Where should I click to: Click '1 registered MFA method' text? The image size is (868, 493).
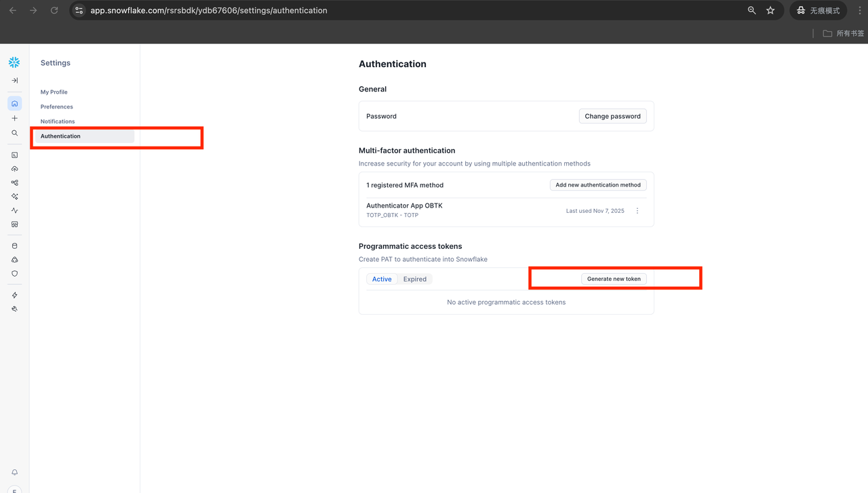[405, 185]
